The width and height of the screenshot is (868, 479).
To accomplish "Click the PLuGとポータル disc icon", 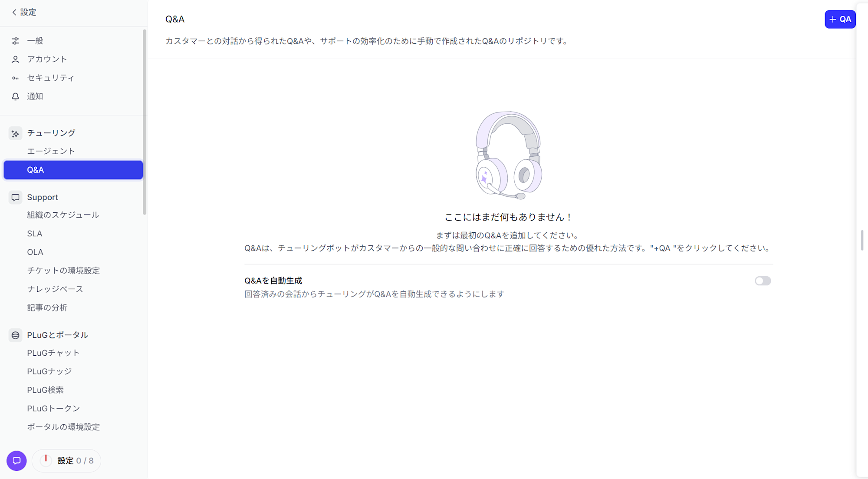I will [x=15, y=335].
